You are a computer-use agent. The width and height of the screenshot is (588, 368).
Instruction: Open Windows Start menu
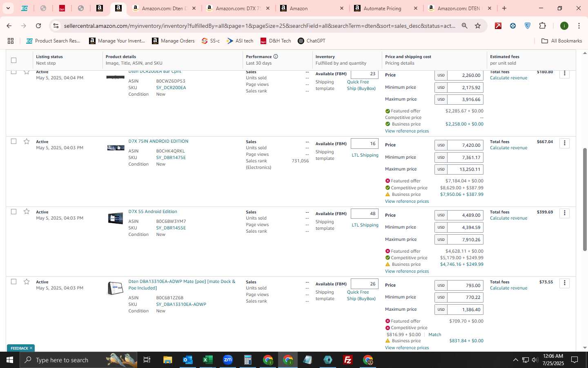[x=10, y=360]
